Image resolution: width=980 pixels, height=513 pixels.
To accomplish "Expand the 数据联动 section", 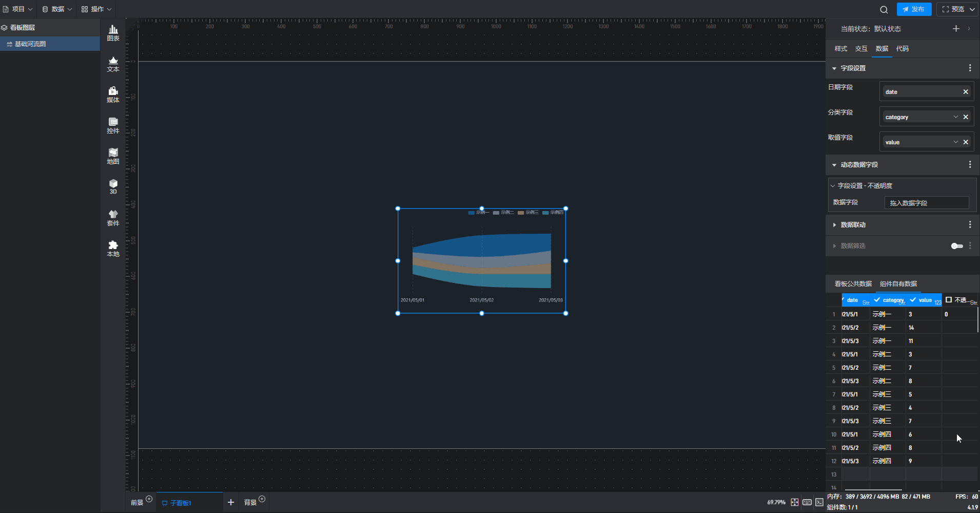I will (x=834, y=225).
